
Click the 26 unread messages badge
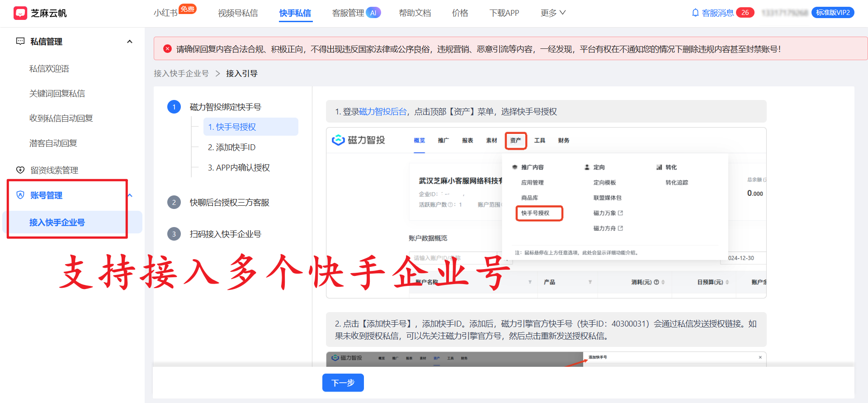coord(745,13)
